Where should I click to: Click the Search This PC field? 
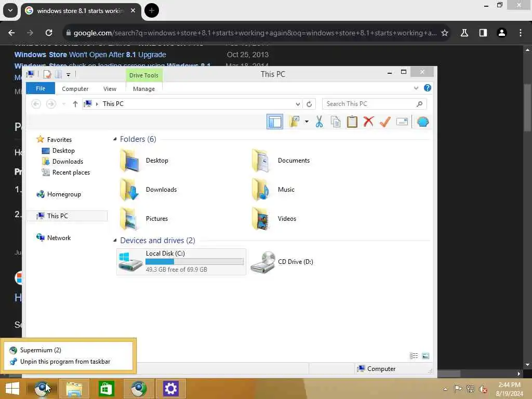point(375,104)
